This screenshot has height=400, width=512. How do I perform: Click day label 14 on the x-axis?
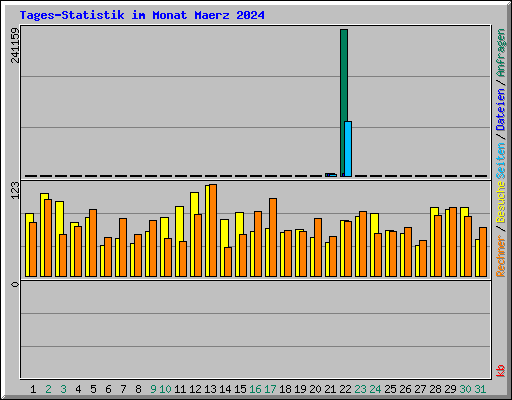pyautogui.click(x=225, y=389)
